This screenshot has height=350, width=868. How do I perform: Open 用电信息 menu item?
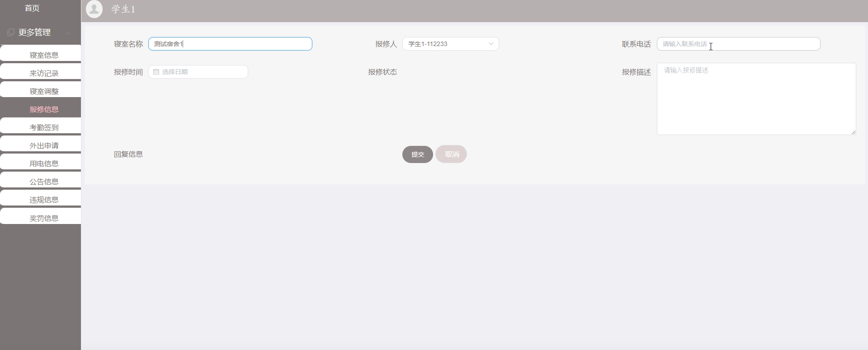pyautogui.click(x=41, y=162)
